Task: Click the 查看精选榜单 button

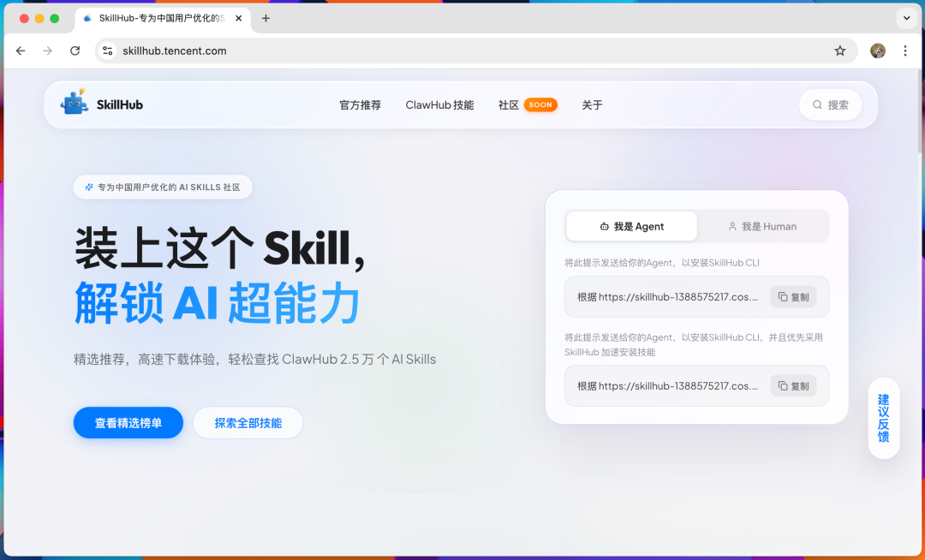Action: 128,423
